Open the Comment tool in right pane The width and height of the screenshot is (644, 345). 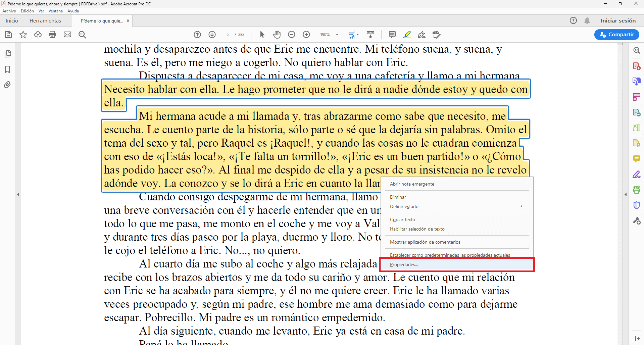pos(637,159)
